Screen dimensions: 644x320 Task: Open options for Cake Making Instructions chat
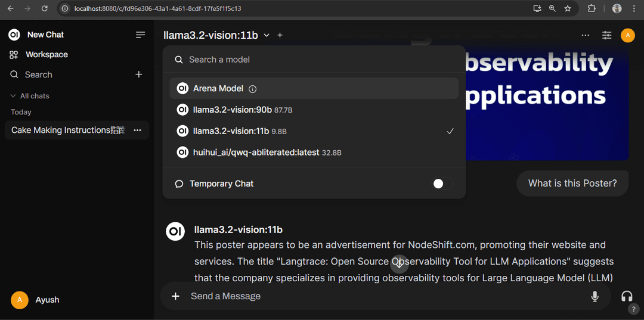[x=138, y=130]
